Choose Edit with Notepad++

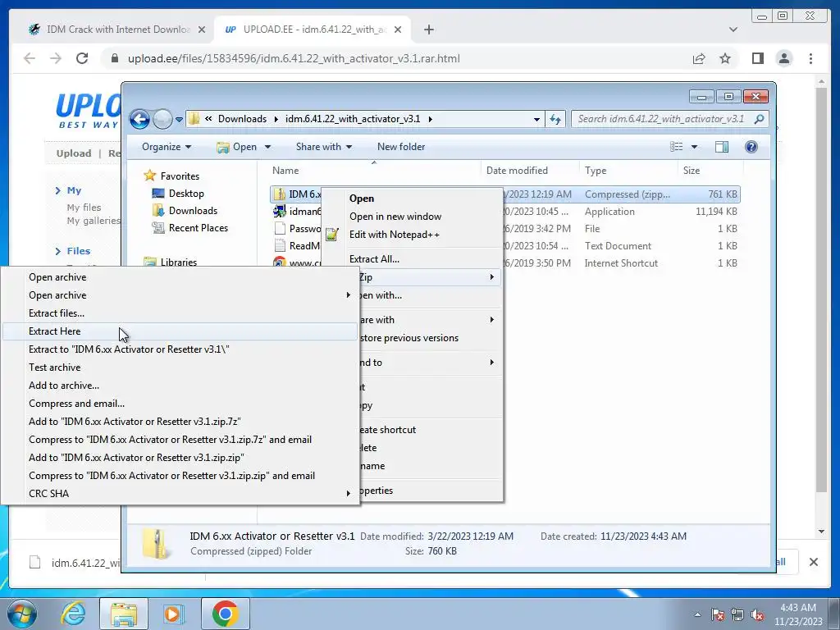[x=395, y=234]
